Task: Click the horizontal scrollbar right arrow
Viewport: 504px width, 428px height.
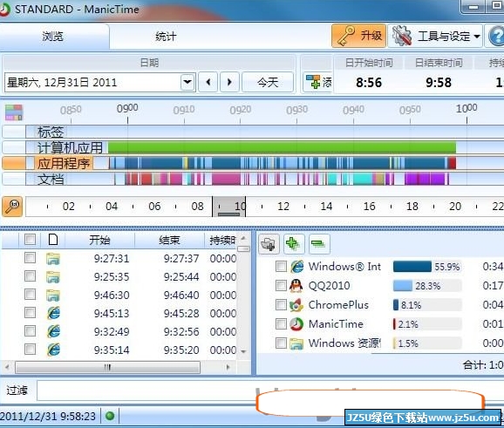Action: [228, 367]
